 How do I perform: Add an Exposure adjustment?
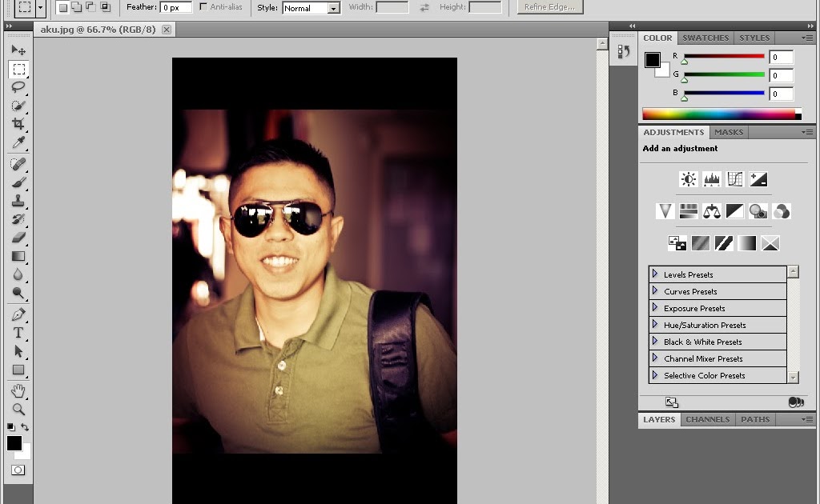click(758, 179)
